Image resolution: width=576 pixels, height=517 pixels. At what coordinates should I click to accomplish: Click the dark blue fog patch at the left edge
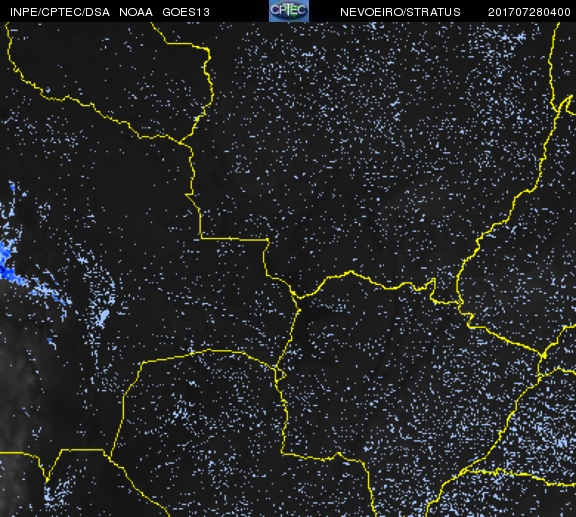7,268
